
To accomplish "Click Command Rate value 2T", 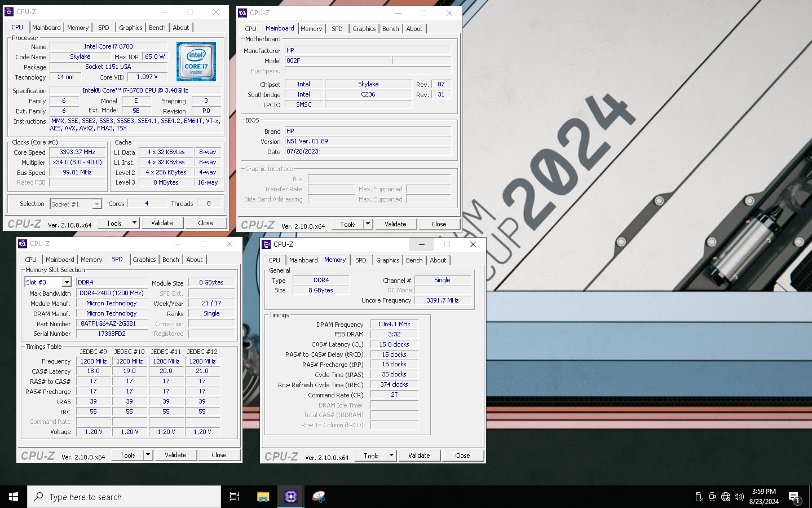I will 394,395.
